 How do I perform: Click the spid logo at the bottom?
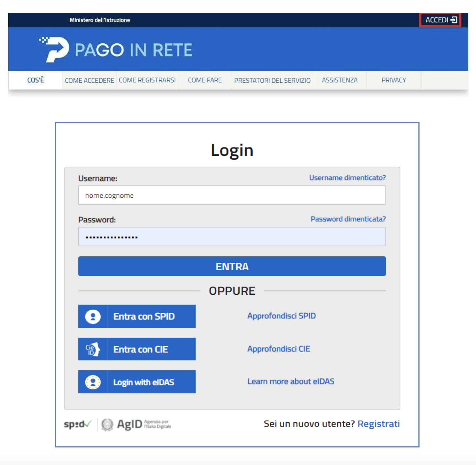click(x=78, y=424)
